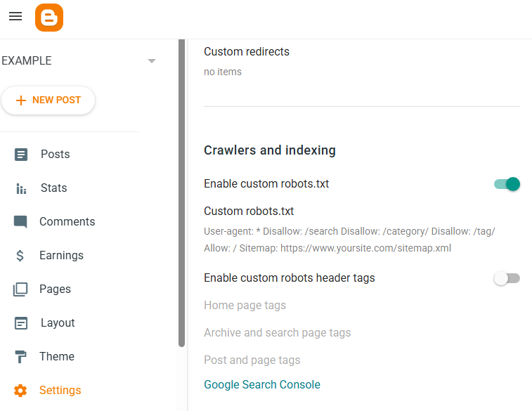Viewport: 532px width, 411px height.
Task: Click the Posts document icon
Action: pos(21,155)
